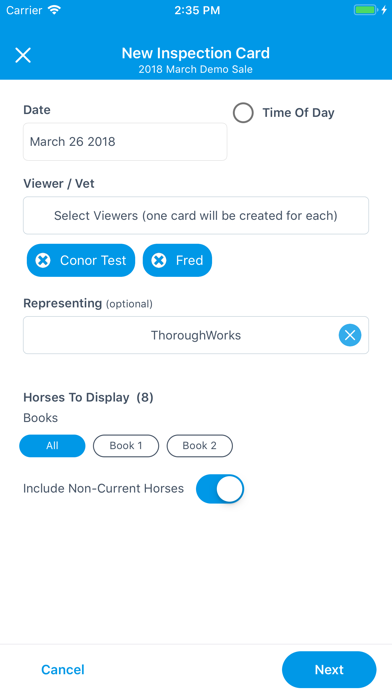Open the Select Viewers picker
The image size is (392, 696).
196,216
